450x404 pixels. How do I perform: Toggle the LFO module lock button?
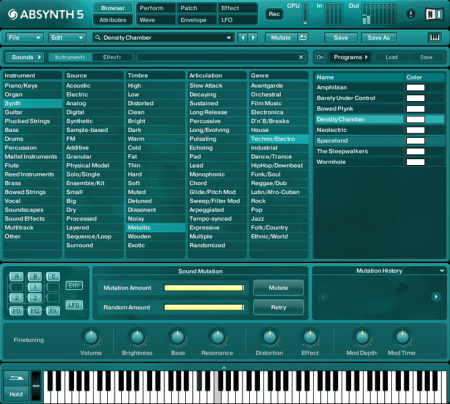pyautogui.click(x=74, y=305)
